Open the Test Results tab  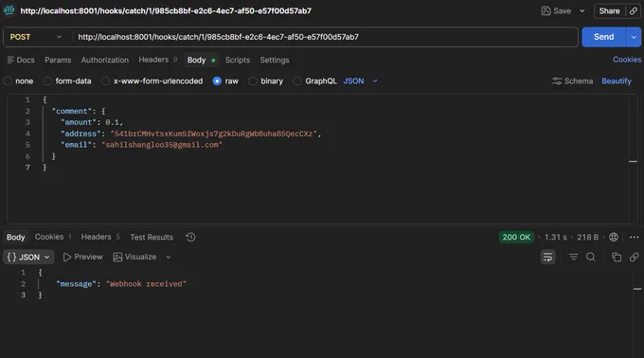(x=152, y=237)
